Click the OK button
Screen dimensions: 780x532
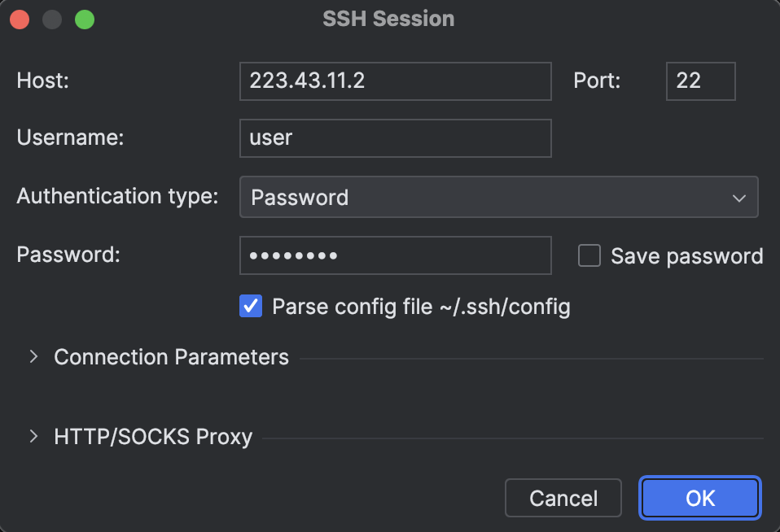pos(699,498)
